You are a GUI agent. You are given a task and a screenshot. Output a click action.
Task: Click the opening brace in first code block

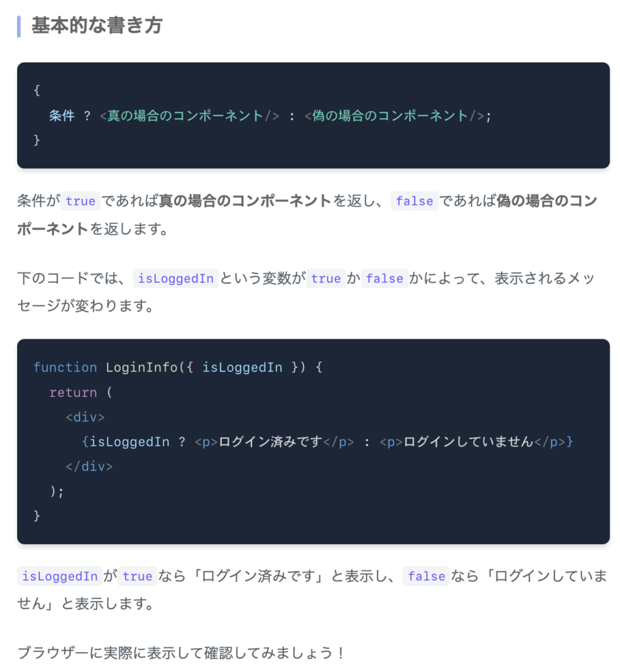pos(37,91)
